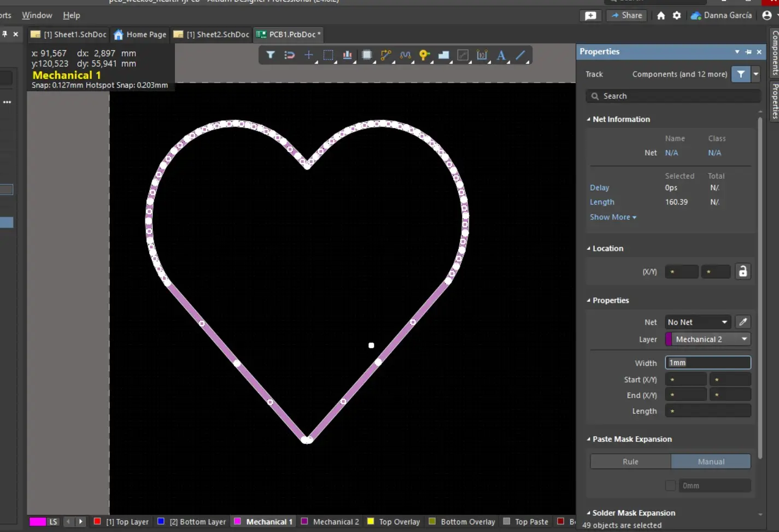Click the Top Overlay yellow layer swatch
Image resolution: width=779 pixels, height=532 pixels.
point(371,522)
